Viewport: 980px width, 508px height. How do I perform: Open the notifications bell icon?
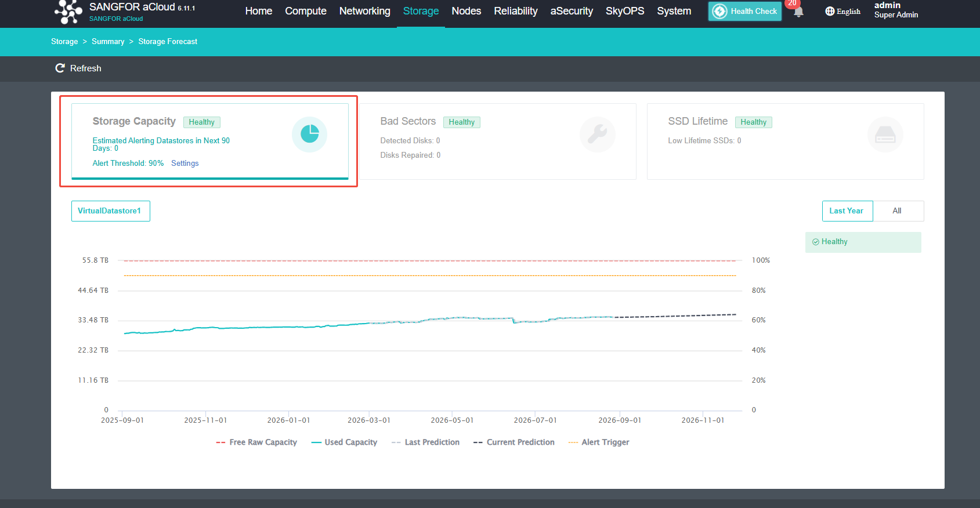click(x=798, y=12)
